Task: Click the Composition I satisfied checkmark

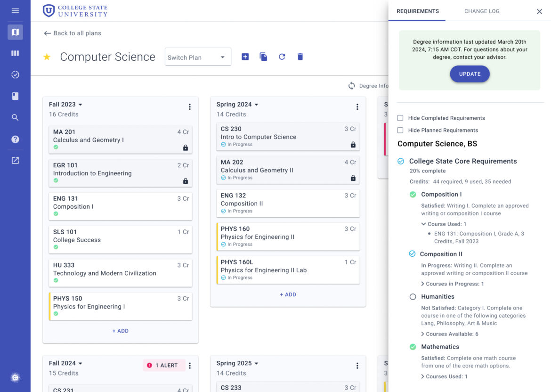Action: tap(413, 195)
